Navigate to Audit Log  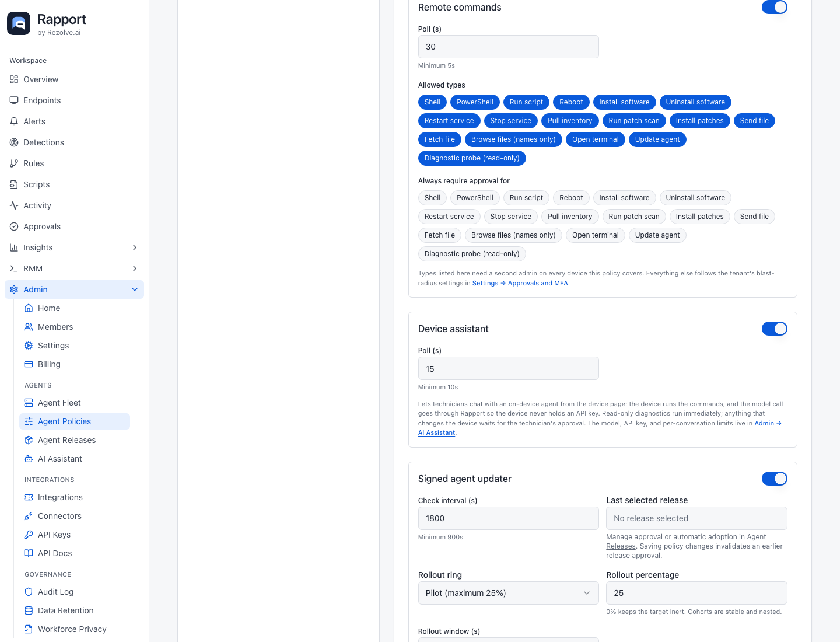pyautogui.click(x=75, y=592)
